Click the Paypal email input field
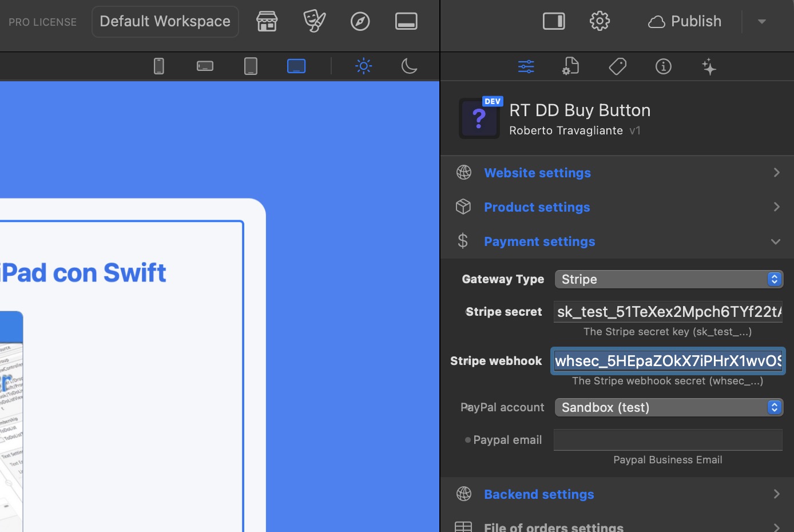 point(668,440)
